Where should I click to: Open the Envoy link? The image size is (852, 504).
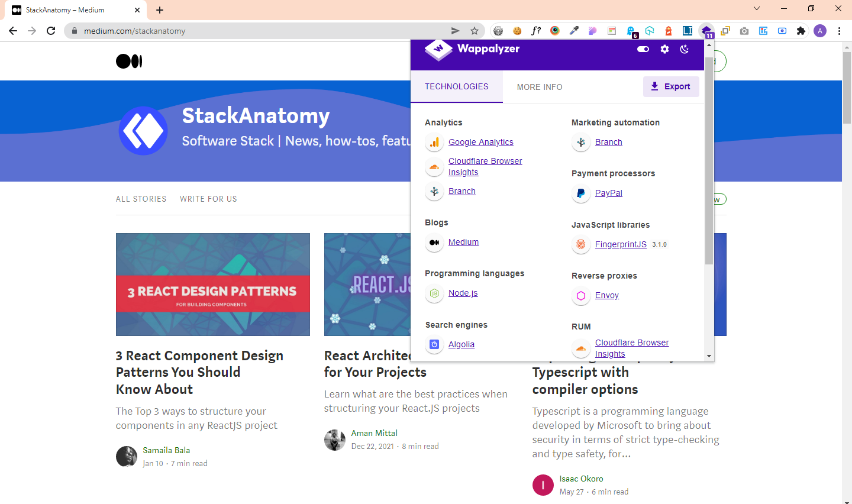[x=607, y=295]
